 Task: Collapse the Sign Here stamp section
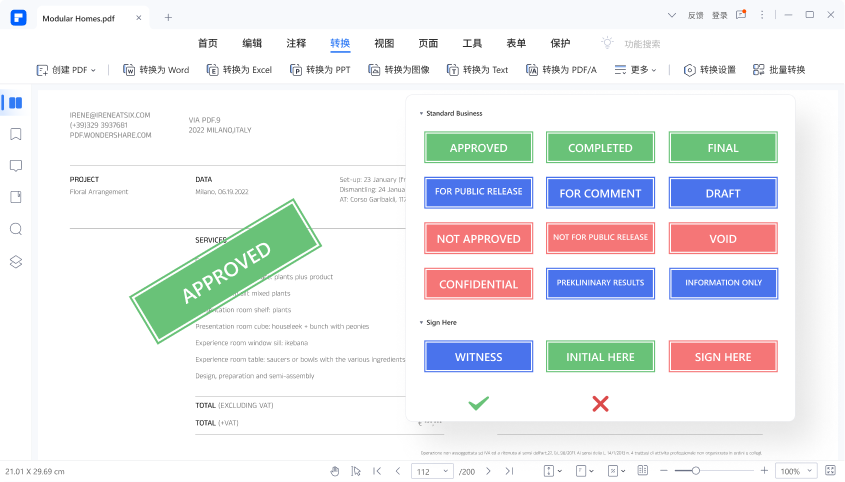(421, 323)
